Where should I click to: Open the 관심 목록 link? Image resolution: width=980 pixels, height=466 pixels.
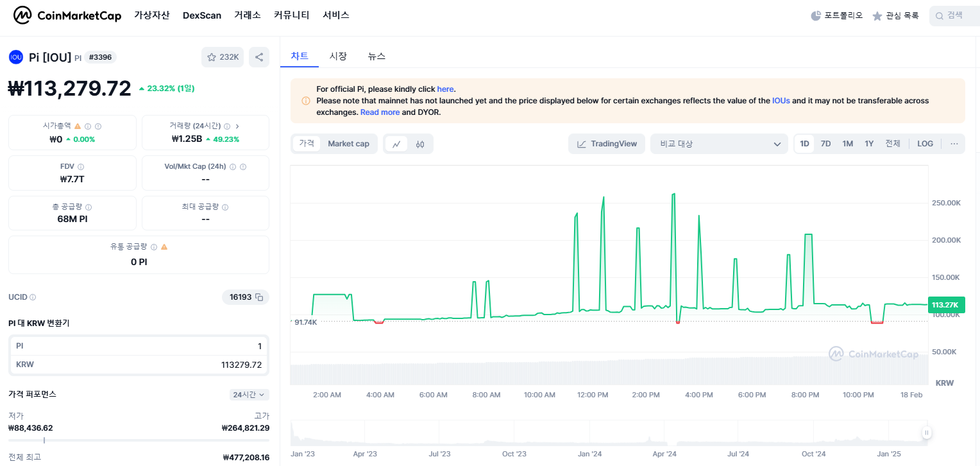click(x=895, y=15)
